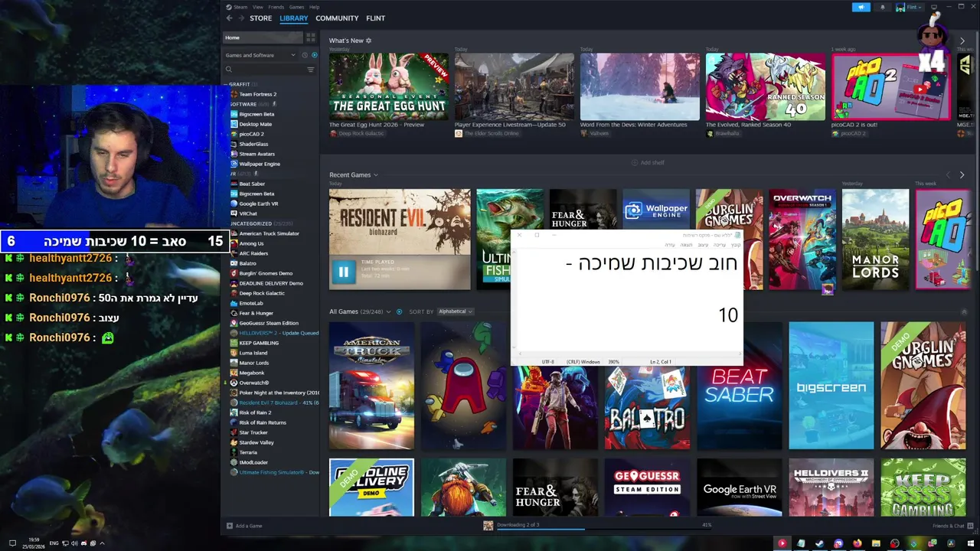Open the Help menu in Steam
Viewport: 980px width, 551px height.
(x=314, y=7)
